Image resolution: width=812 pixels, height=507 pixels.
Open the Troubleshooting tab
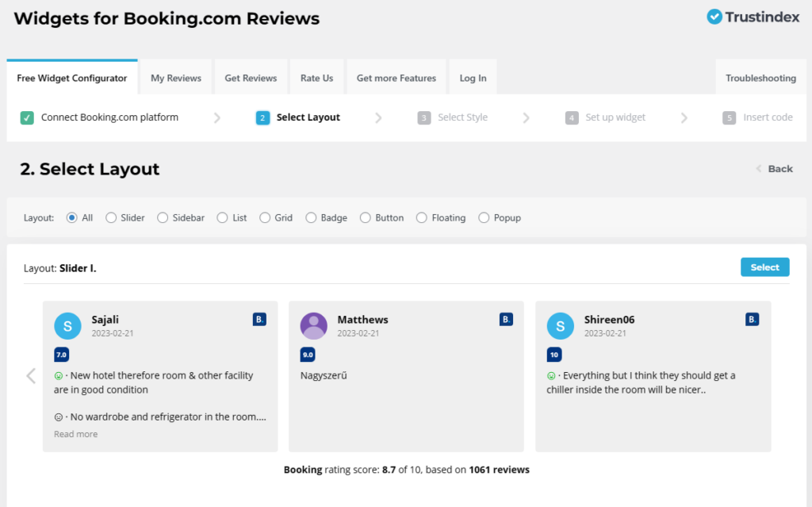761,77
